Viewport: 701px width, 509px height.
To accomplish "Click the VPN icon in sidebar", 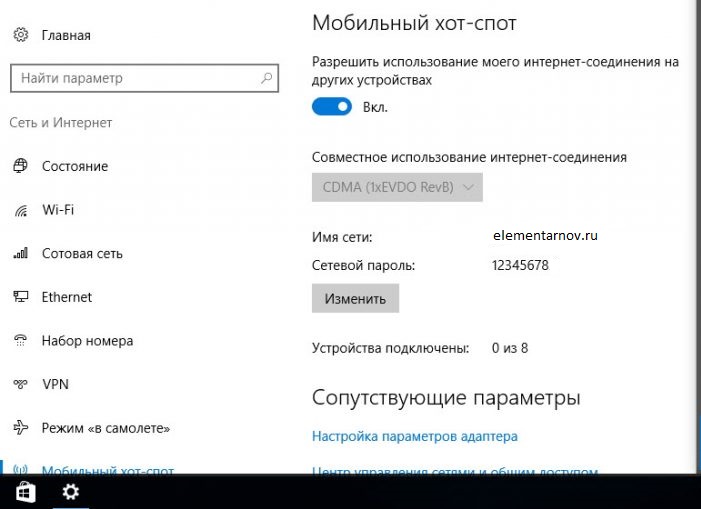I will (21, 384).
